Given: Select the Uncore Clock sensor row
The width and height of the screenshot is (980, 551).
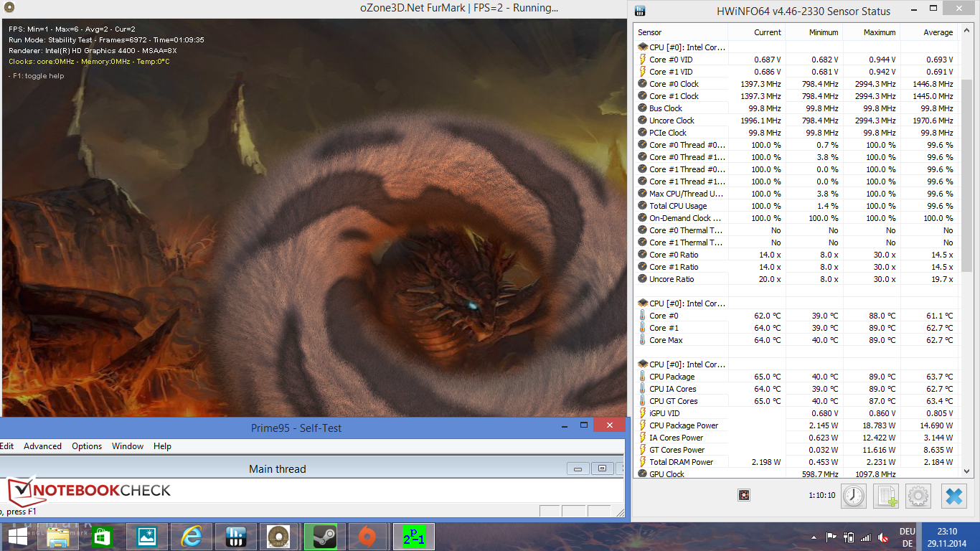Looking at the screenshot, I should [796, 121].
